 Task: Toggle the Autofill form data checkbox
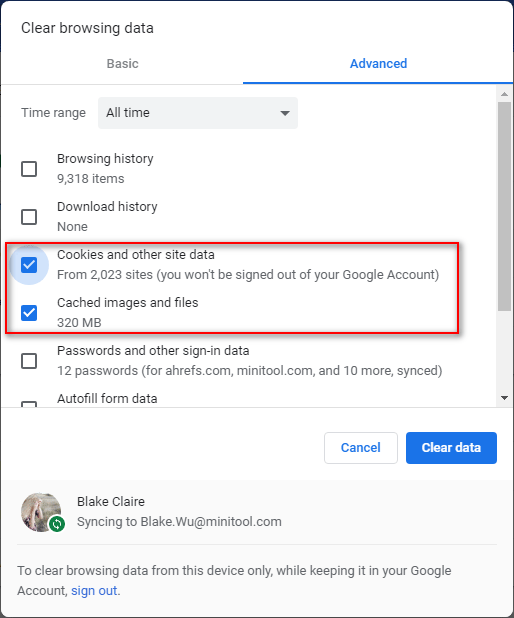(x=29, y=404)
